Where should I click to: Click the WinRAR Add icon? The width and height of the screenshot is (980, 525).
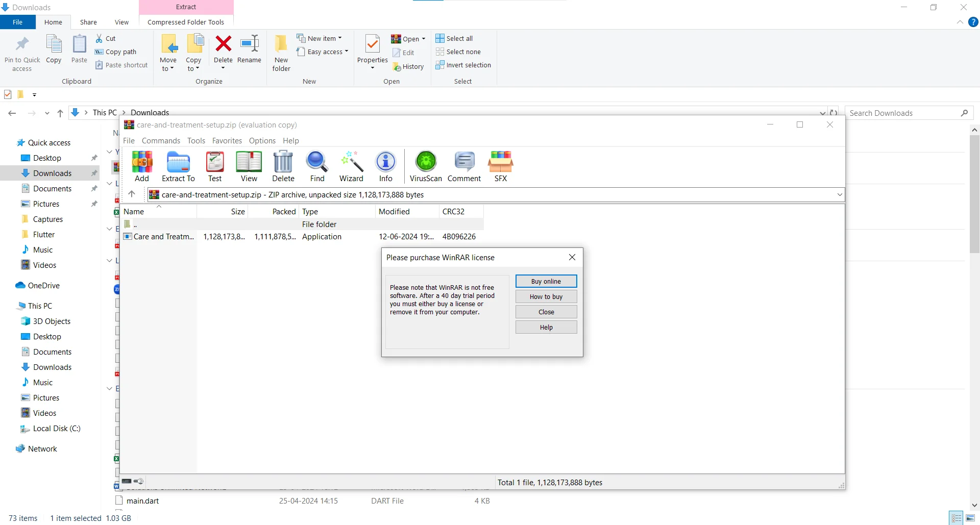142,166
